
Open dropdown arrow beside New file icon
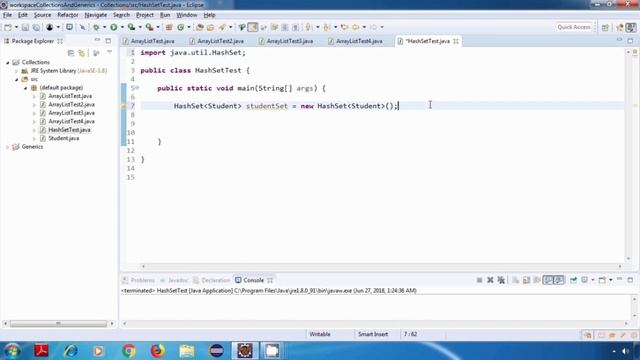(16, 27)
